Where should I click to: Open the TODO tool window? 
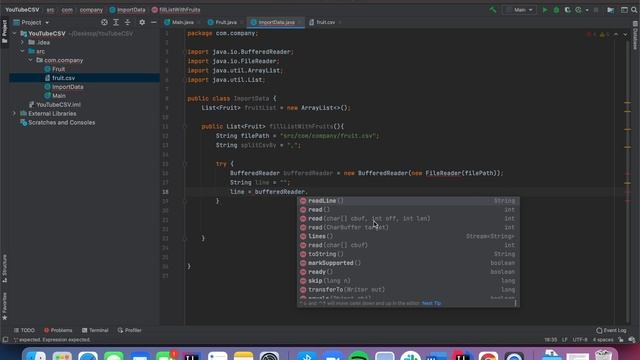point(24,330)
